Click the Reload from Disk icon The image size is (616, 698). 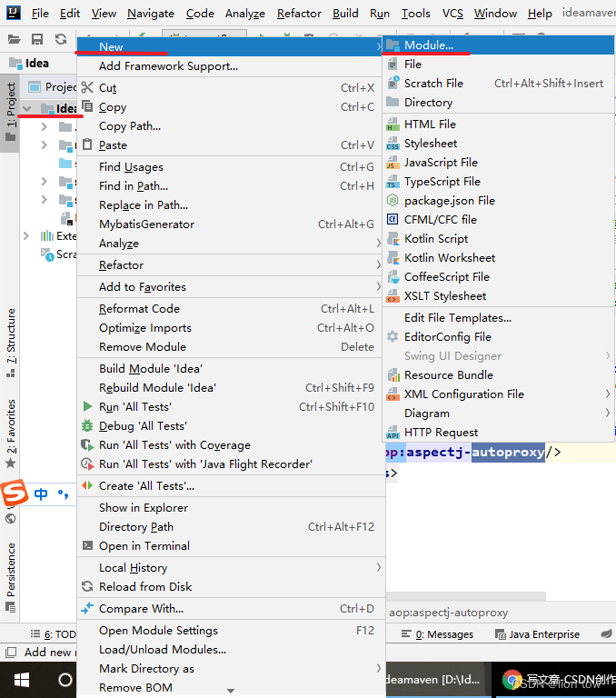tap(87, 586)
